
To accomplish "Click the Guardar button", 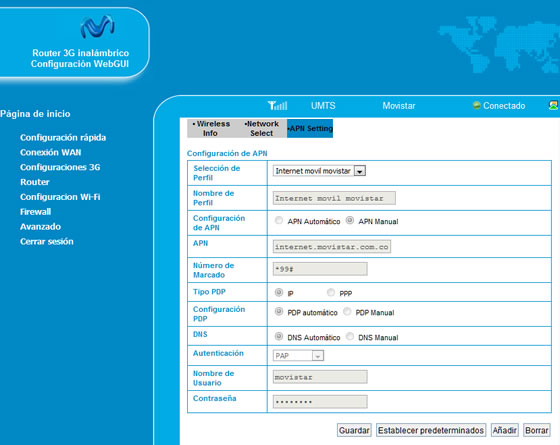I will click(354, 430).
